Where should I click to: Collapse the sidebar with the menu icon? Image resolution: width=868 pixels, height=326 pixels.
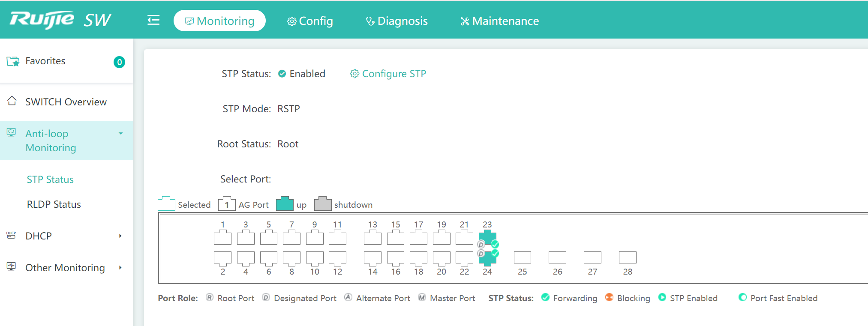pos(153,20)
